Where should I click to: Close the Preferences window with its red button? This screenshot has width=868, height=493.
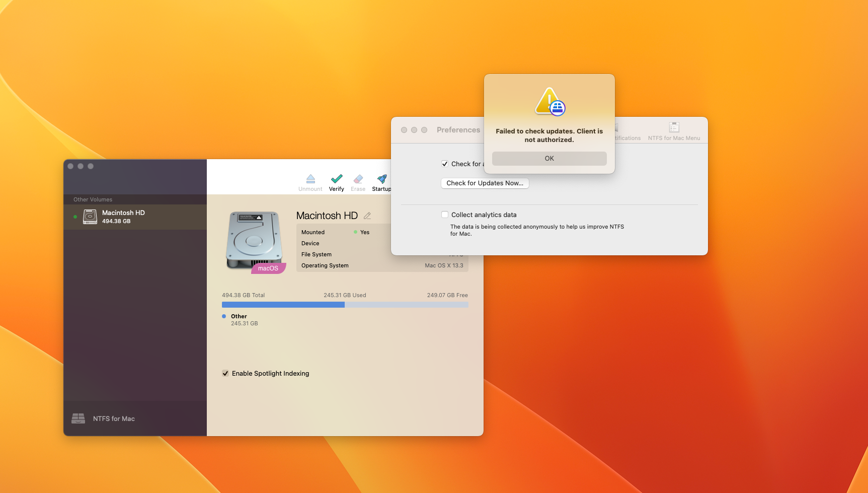[404, 130]
